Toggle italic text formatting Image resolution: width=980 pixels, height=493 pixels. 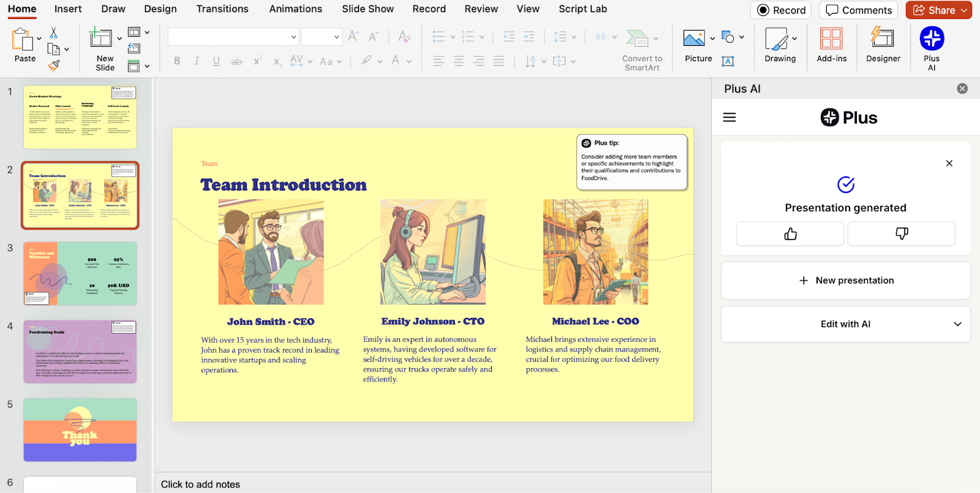197,61
